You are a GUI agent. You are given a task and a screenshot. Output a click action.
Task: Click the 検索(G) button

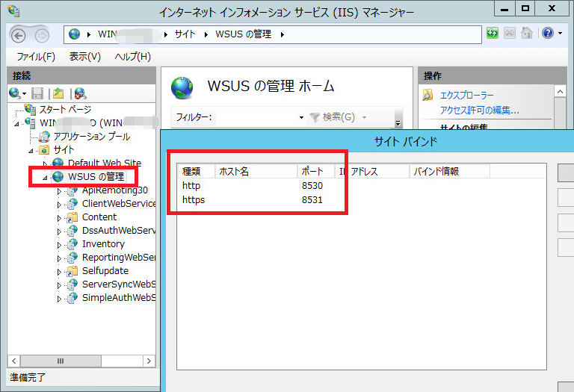[x=333, y=117]
